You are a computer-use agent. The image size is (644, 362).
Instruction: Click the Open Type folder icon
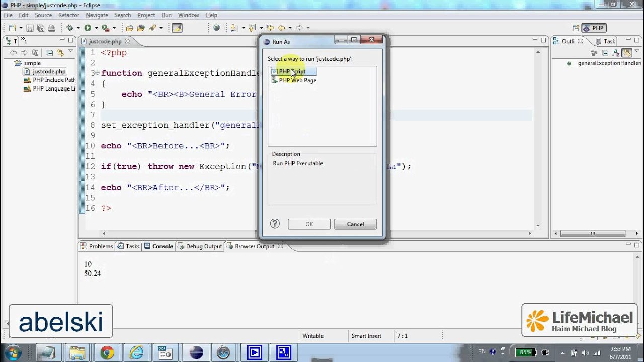tap(130, 28)
